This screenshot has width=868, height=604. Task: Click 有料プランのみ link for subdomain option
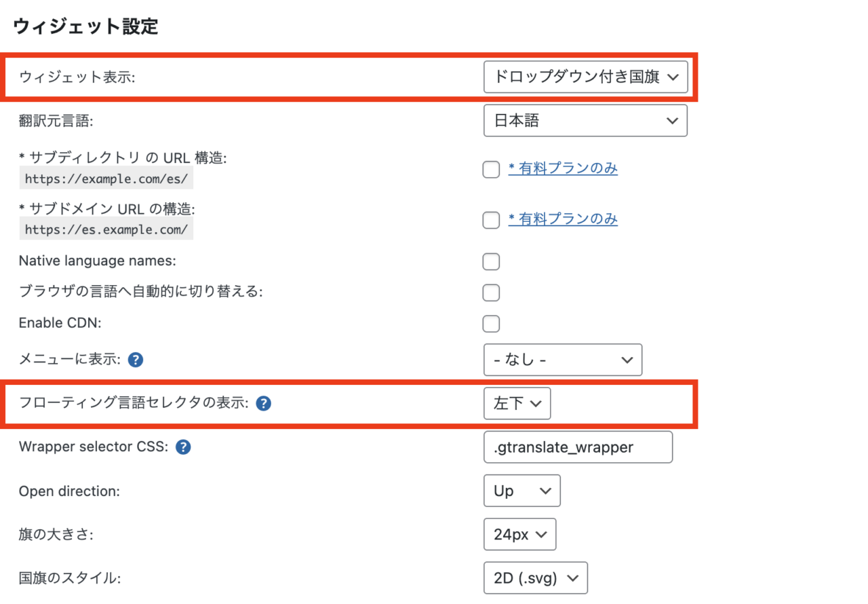(563, 219)
